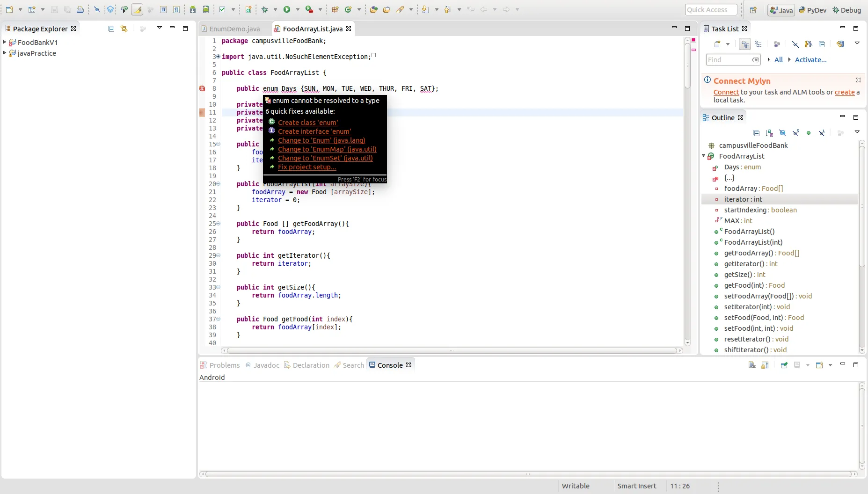The image size is (868, 494).
Task: Toggle Categorized presentation in Task List
Action: (745, 44)
